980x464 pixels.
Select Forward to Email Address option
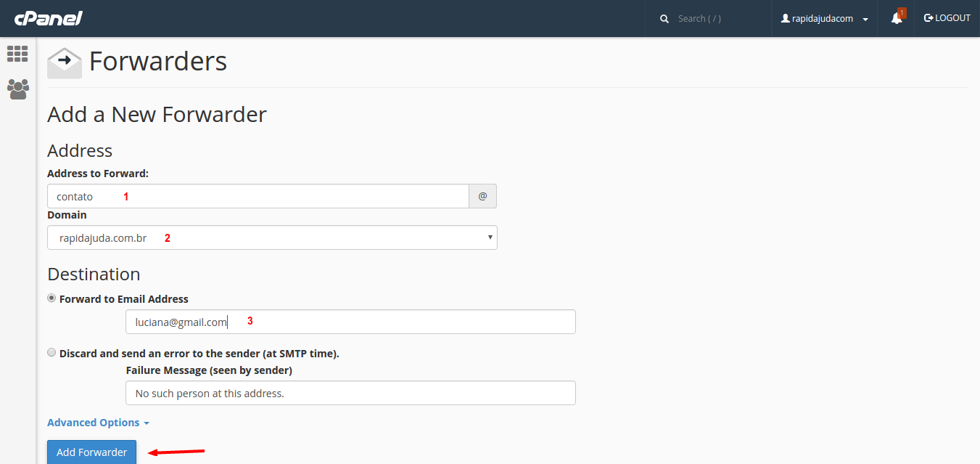pyautogui.click(x=52, y=298)
